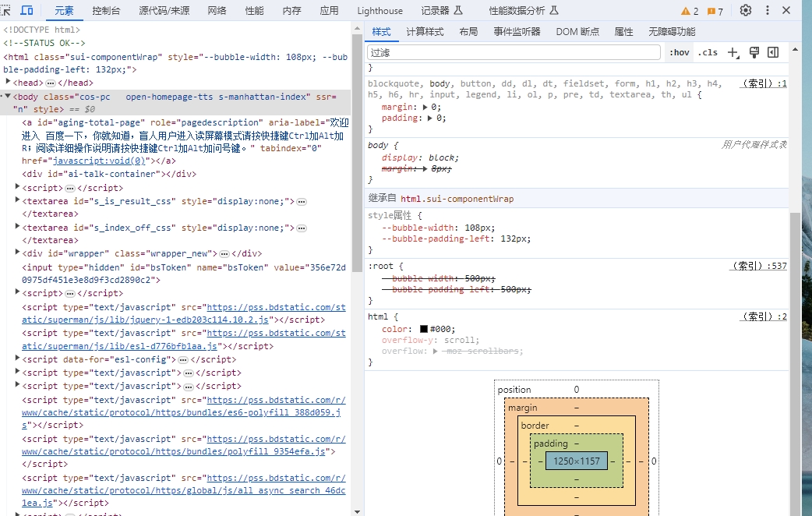
Task: Toggle the device toolbar emulation icon
Action: point(26,10)
